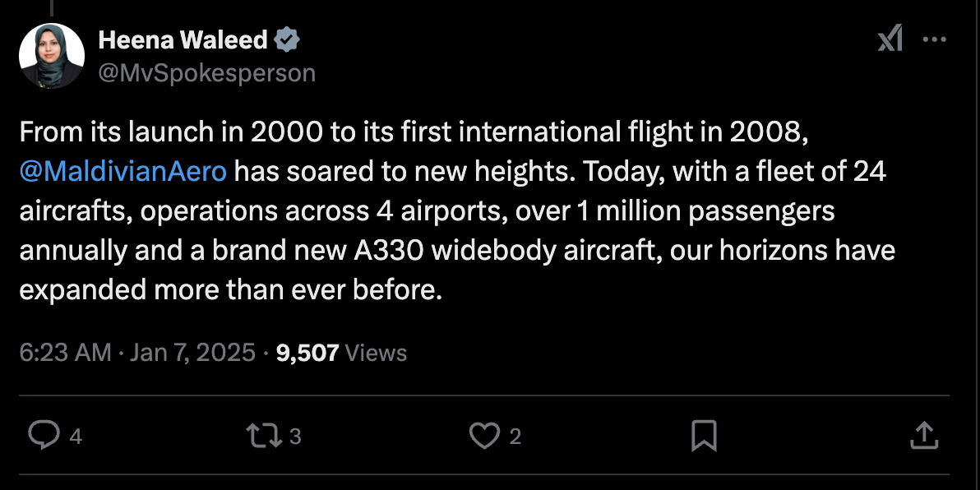980x490 pixels.
Task: Click the 'A330' text in the tweet
Action: pos(389,251)
